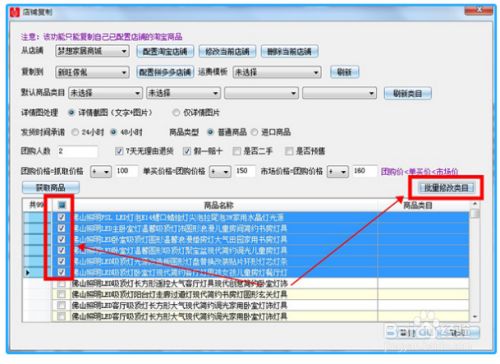Expand the 运费模板 dropdown
Screen dimensions: 500x364
pyautogui.click(x=277, y=72)
